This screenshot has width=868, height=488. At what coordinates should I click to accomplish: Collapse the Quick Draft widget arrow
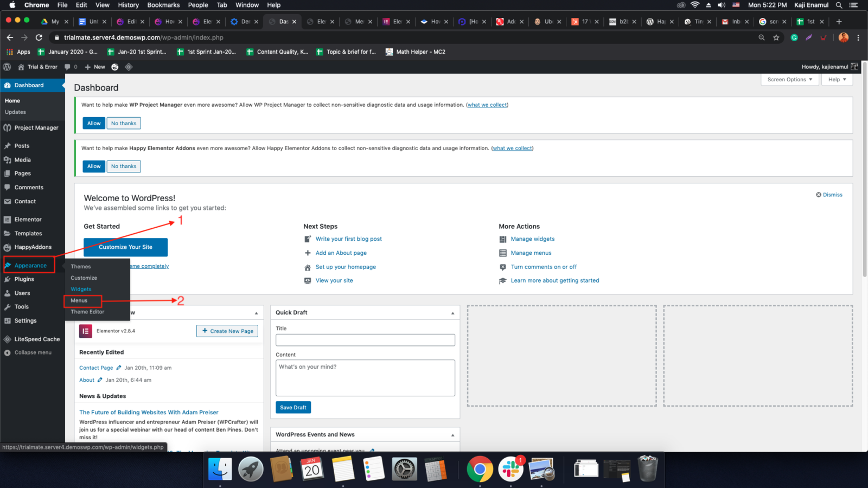[452, 313]
